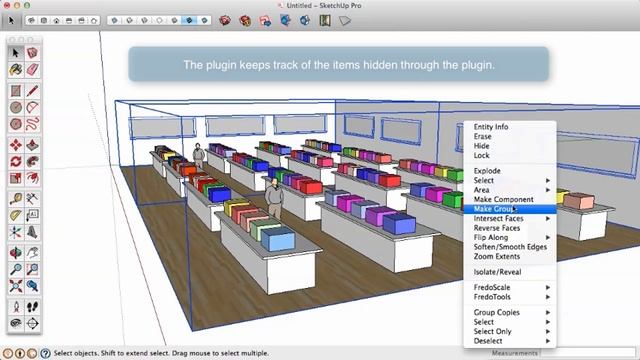Select the Walk footprints tool

(32, 307)
